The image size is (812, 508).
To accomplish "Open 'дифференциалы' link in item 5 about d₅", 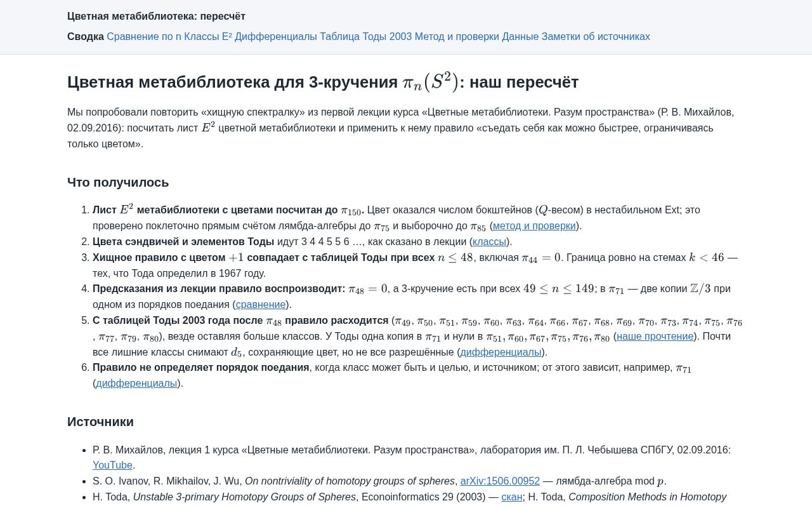I will click(x=501, y=352).
